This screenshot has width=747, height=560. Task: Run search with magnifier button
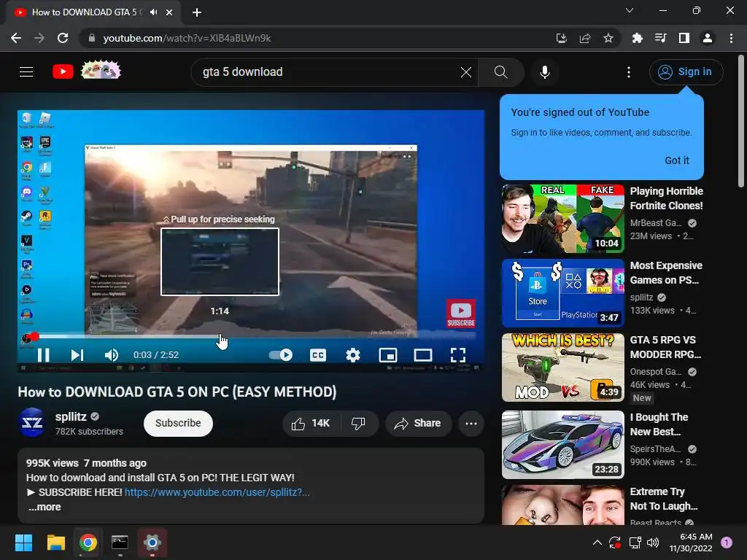500,72
